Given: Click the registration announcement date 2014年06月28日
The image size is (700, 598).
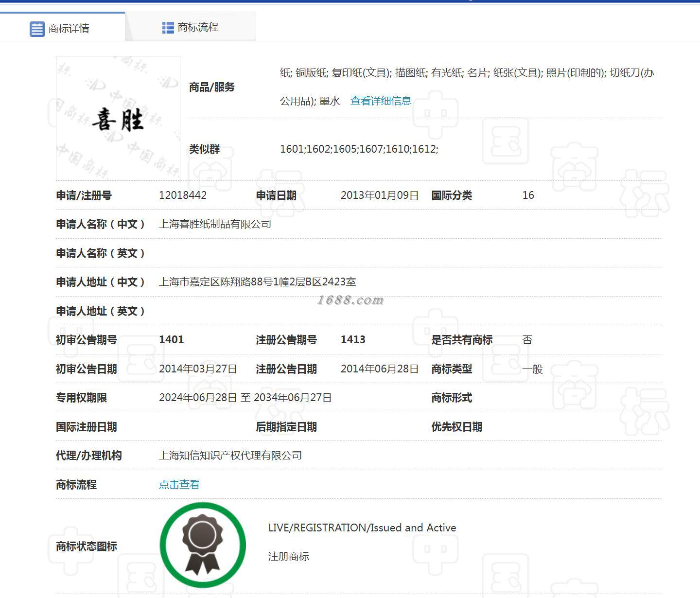Looking at the screenshot, I should tap(380, 369).
